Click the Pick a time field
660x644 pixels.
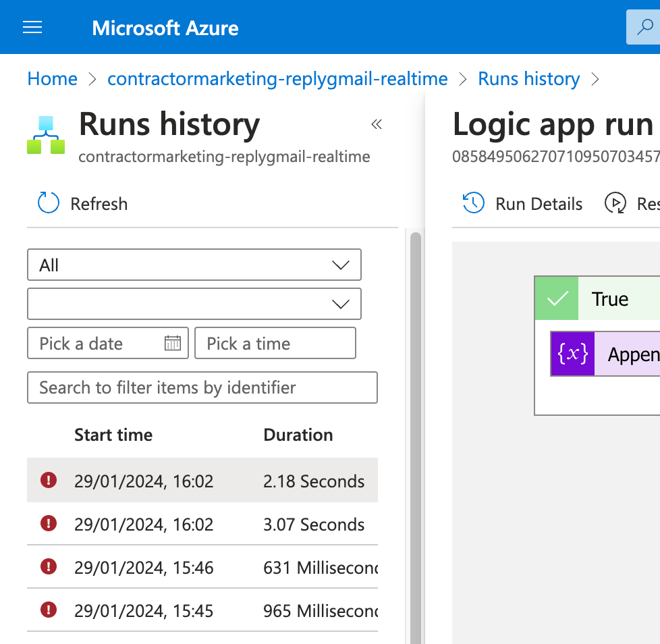275,343
